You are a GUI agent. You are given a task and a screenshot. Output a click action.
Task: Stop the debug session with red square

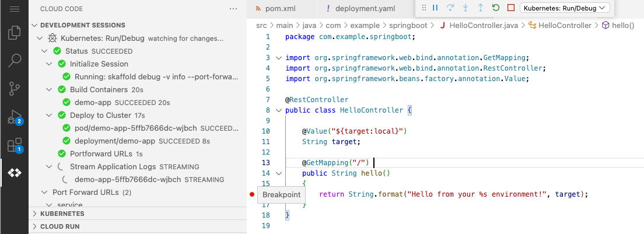[510, 8]
